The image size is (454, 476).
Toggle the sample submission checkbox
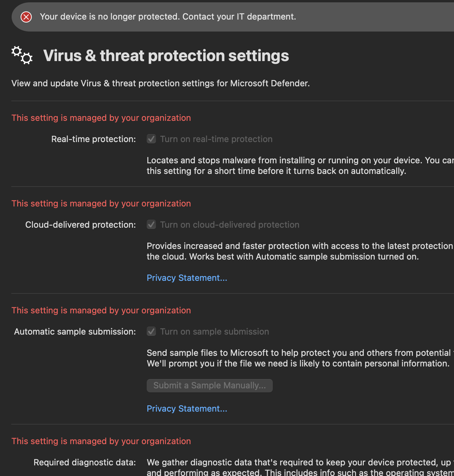(151, 332)
